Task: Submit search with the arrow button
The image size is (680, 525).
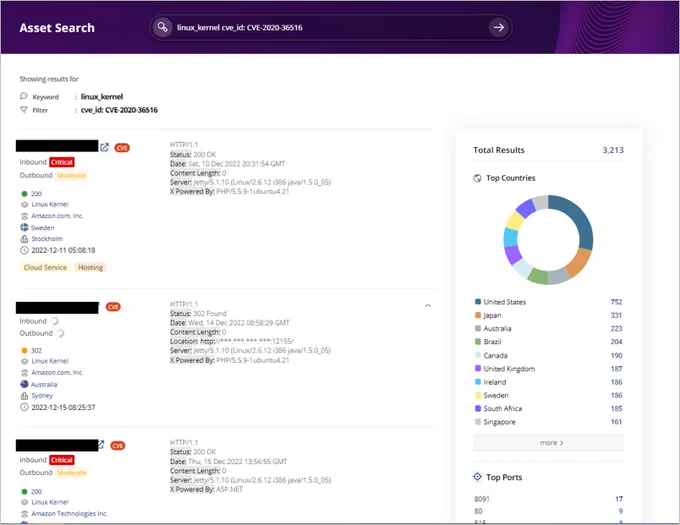Action: tap(499, 27)
